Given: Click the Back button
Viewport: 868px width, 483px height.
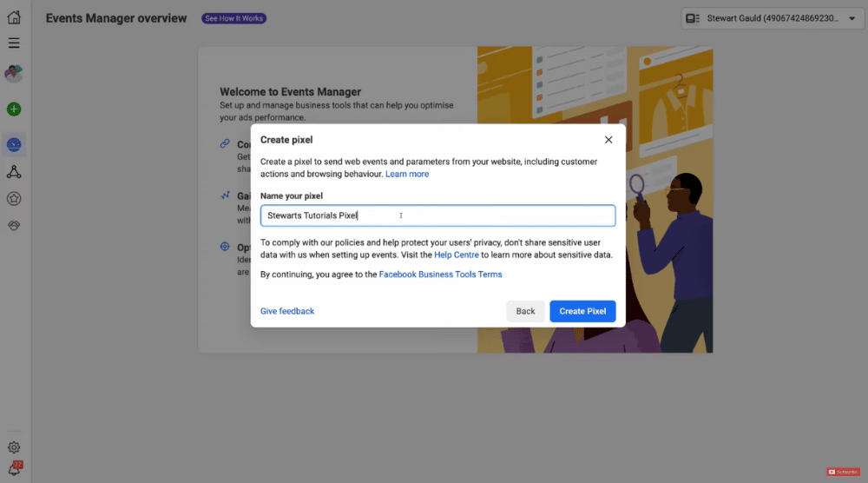Looking at the screenshot, I should pyautogui.click(x=525, y=311).
